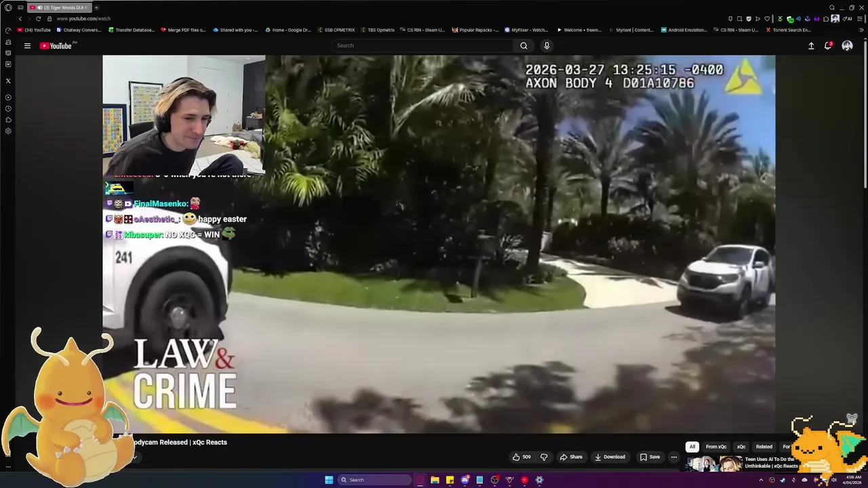Image resolution: width=868 pixels, height=488 pixels.
Task: Open the Opera sidebar settings gear
Action: 8,131
